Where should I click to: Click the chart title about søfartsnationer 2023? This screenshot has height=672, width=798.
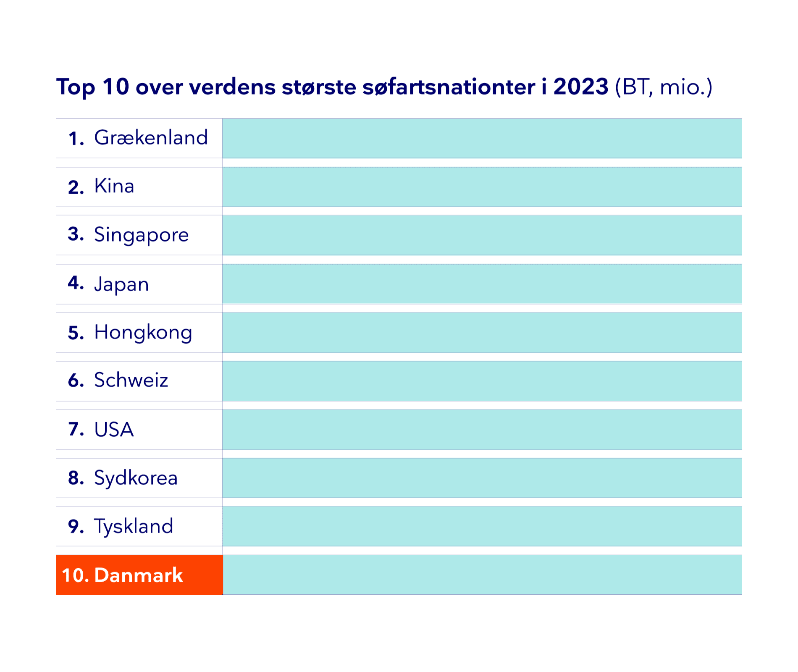384,87
